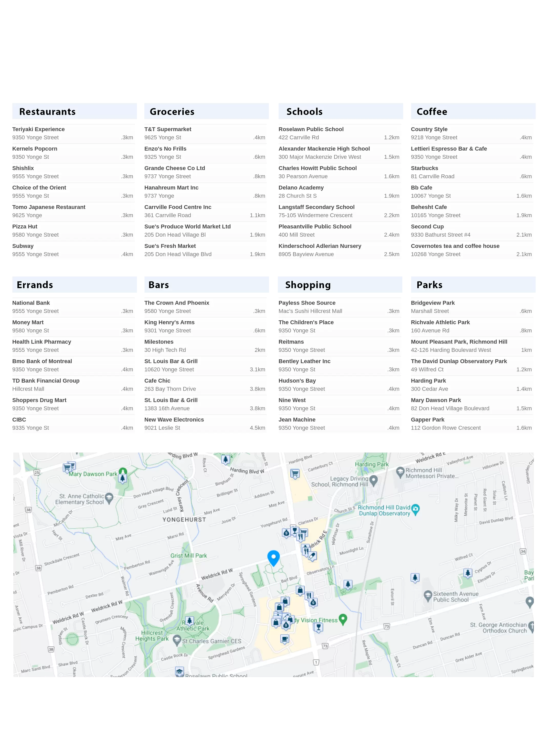This screenshot has height=747, width=560.
Task: Click the Richmond Hill Montessori Private school pin
Action: [400, 472]
